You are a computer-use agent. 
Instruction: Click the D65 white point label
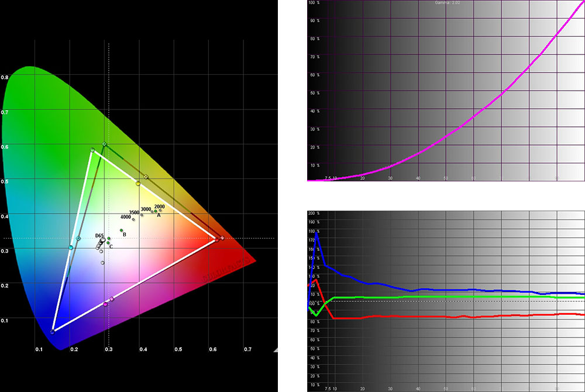99,235
